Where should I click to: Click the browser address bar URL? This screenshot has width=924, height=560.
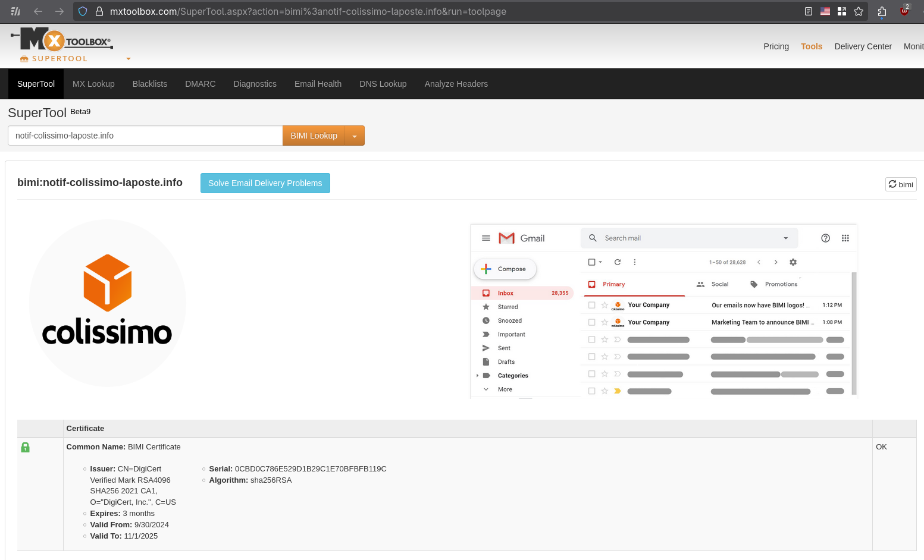[308, 11]
